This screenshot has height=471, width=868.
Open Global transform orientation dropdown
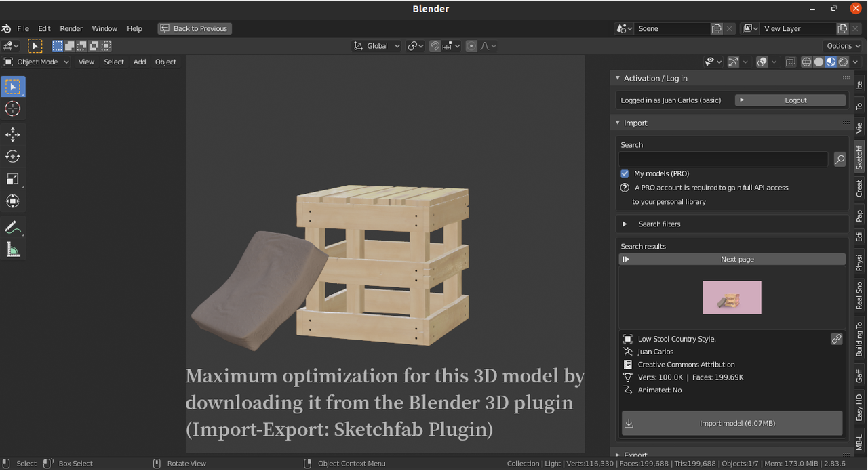377,46
